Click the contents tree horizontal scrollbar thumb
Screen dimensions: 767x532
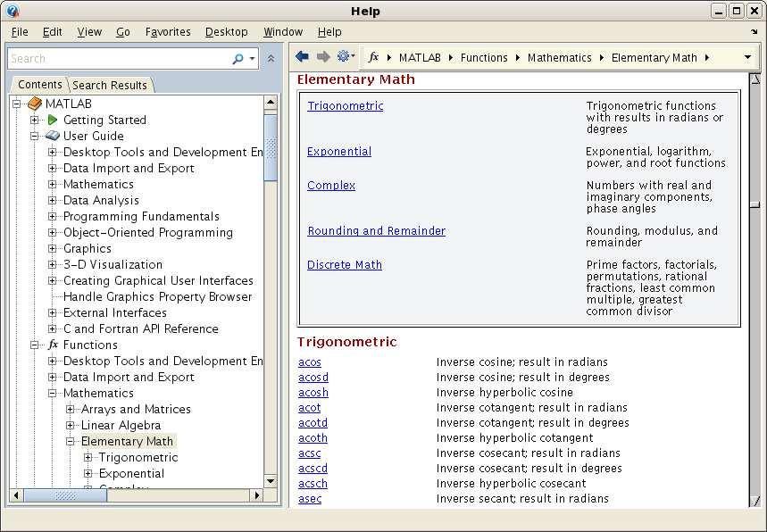click(65, 495)
